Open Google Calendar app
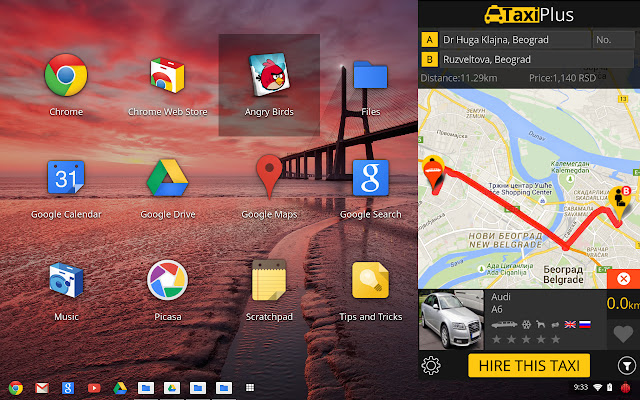640x400 pixels. tap(66, 177)
